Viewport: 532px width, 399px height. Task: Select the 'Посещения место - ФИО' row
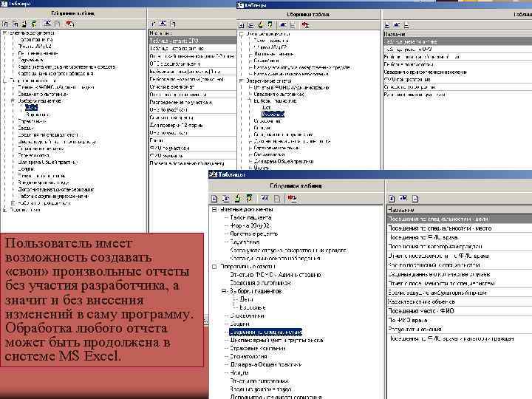460,311
